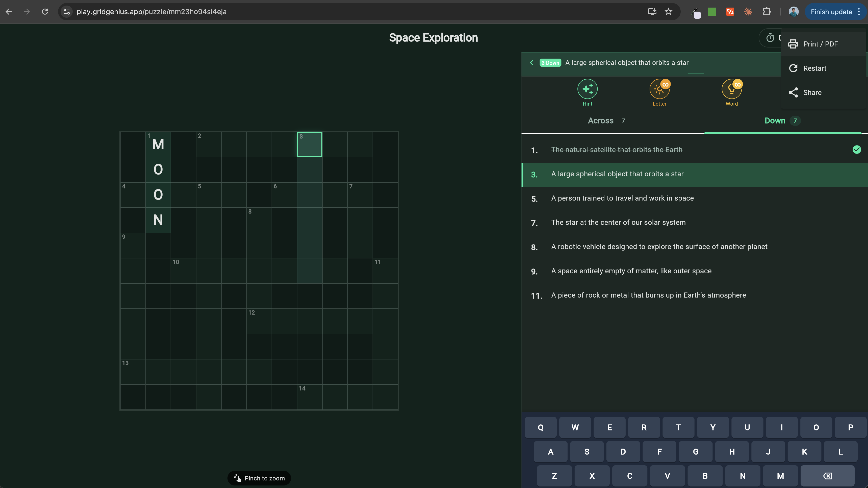Image resolution: width=868 pixels, height=488 pixels.
Task: Click the sparkle Hint icon
Action: [x=587, y=89]
